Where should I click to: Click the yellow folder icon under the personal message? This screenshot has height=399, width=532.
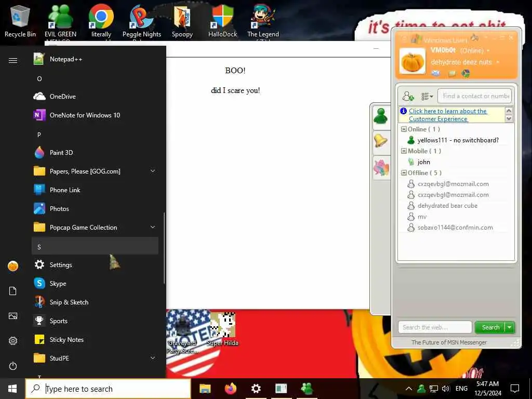point(451,73)
